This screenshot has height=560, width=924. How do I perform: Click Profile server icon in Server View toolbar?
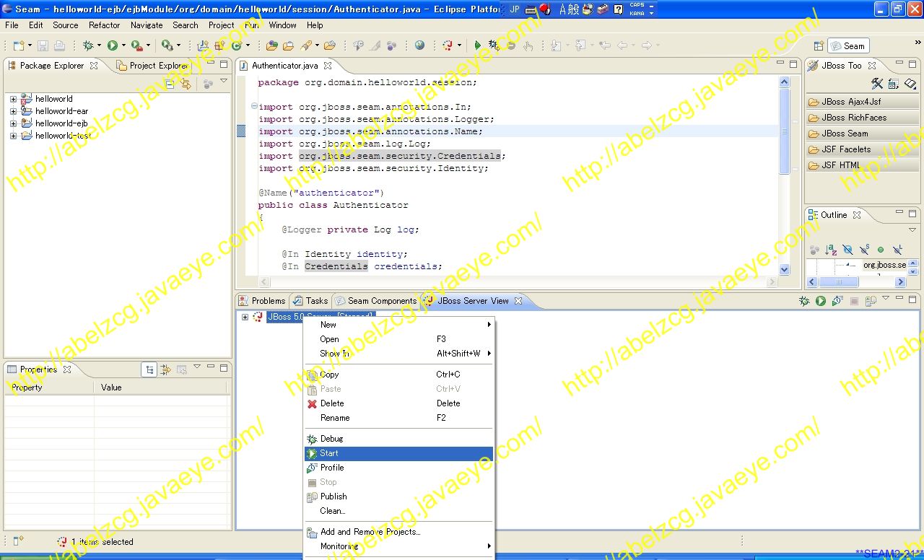pyautogui.click(x=837, y=301)
